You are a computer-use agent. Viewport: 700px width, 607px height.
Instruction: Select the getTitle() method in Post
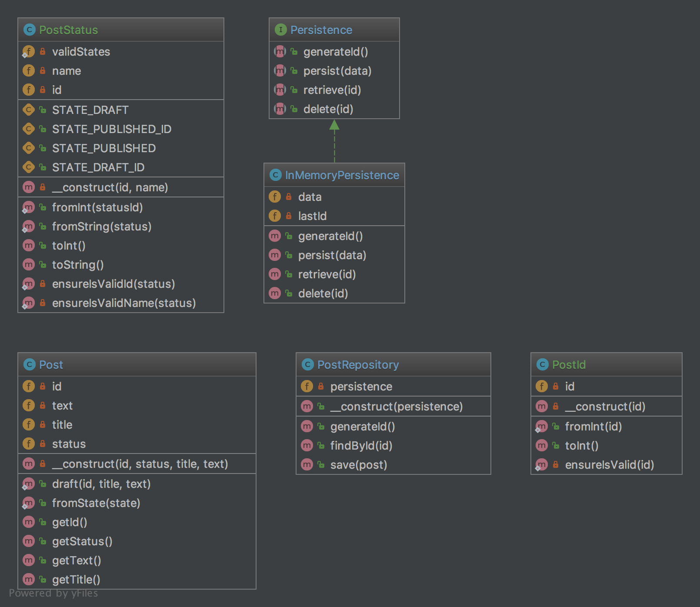click(x=76, y=580)
